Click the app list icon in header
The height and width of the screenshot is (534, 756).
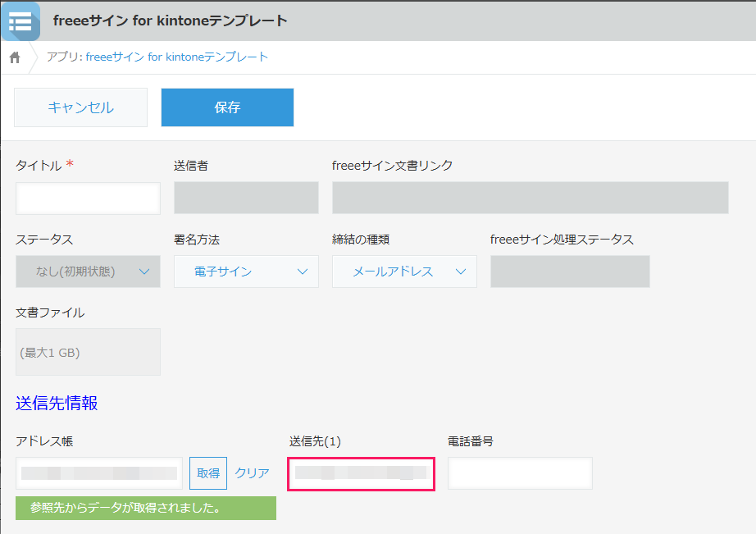pos(20,21)
